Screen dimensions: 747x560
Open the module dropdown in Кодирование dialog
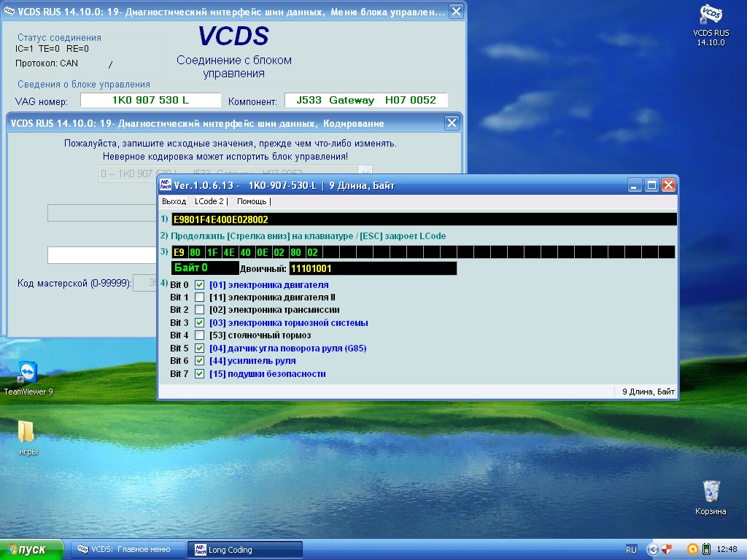365,172
